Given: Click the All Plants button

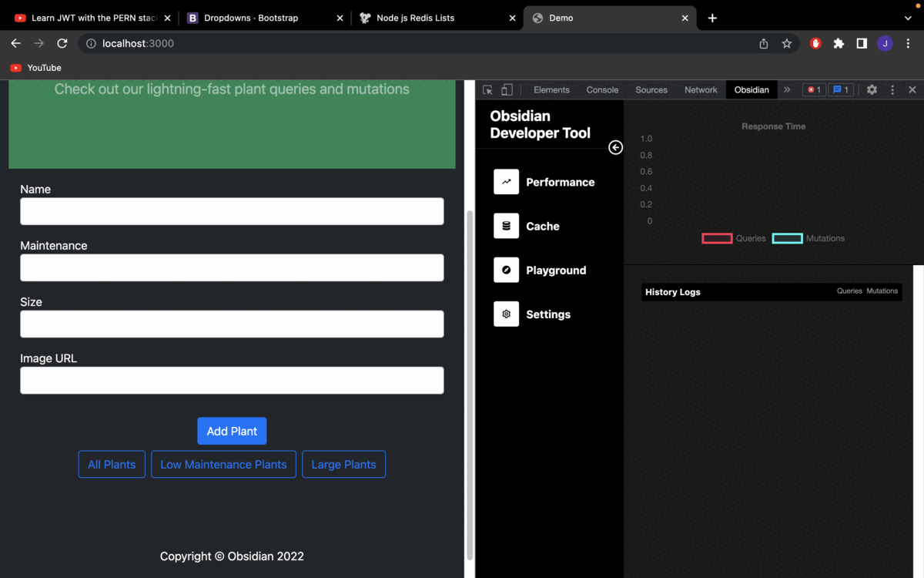Looking at the screenshot, I should (x=112, y=464).
